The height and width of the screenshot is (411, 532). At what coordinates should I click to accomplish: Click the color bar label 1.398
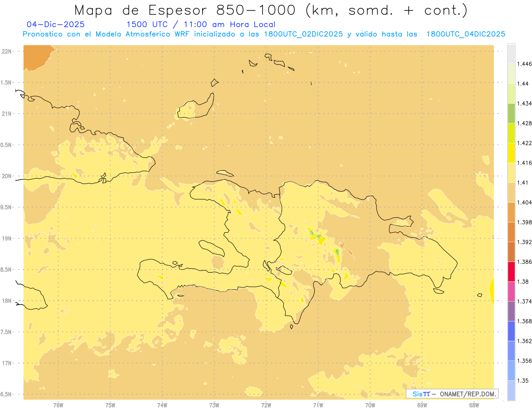click(524, 222)
